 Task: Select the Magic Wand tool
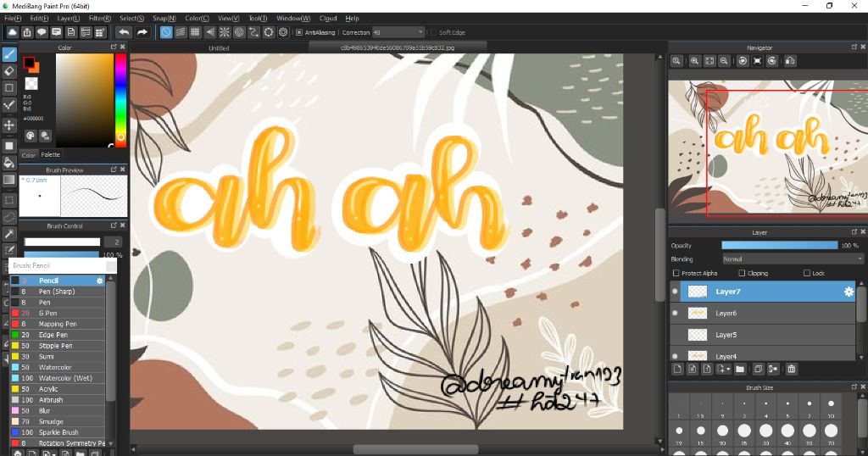click(8, 234)
